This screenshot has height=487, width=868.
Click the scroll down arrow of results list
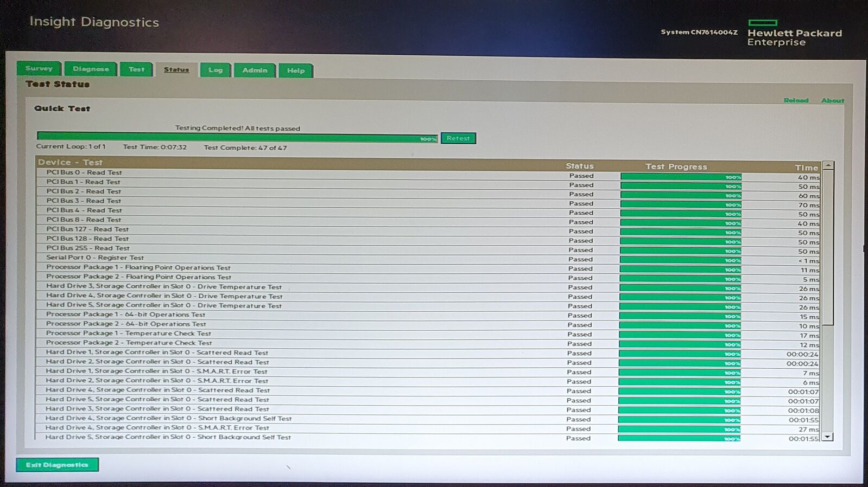click(x=827, y=437)
